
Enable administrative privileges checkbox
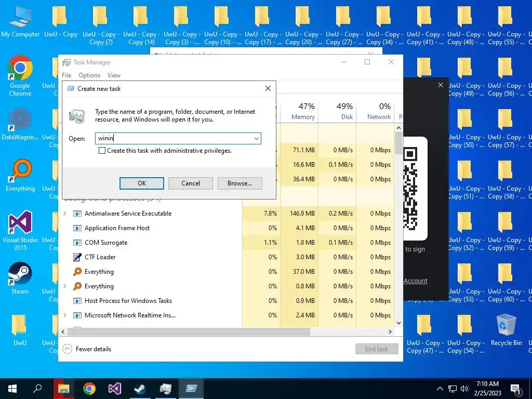[102, 151]
